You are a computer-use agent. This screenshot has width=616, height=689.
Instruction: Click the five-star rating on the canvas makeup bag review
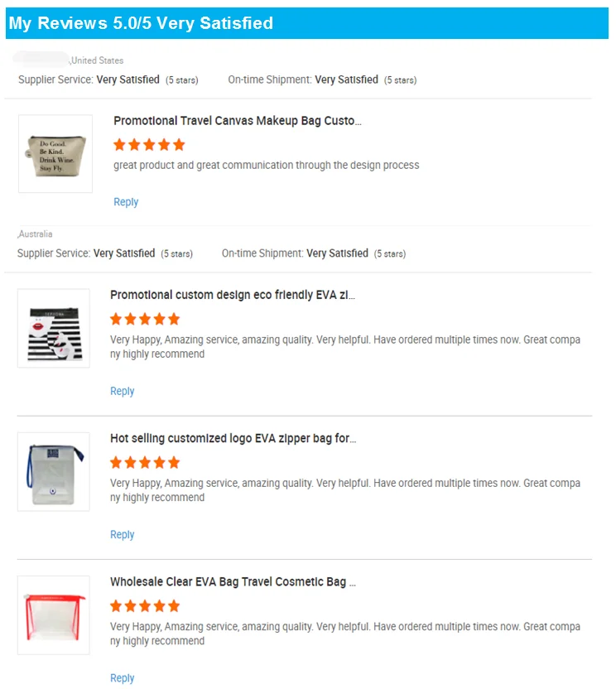point(149,145)
